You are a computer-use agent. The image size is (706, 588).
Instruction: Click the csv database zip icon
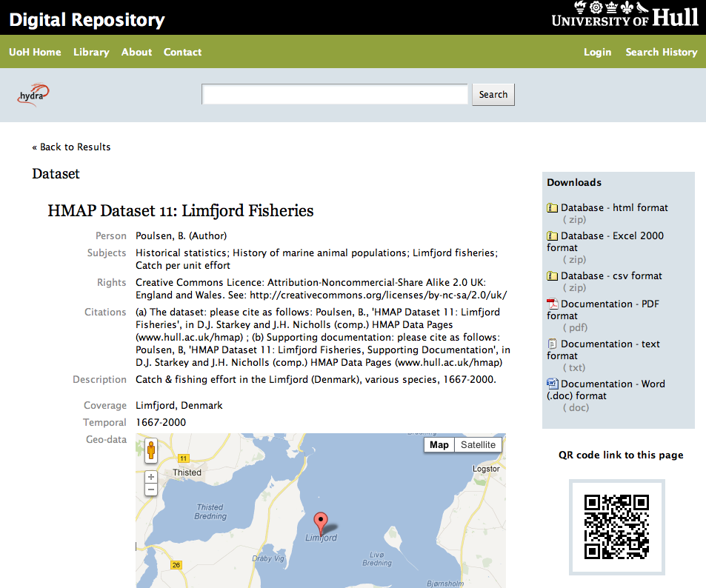pos(552,276)
